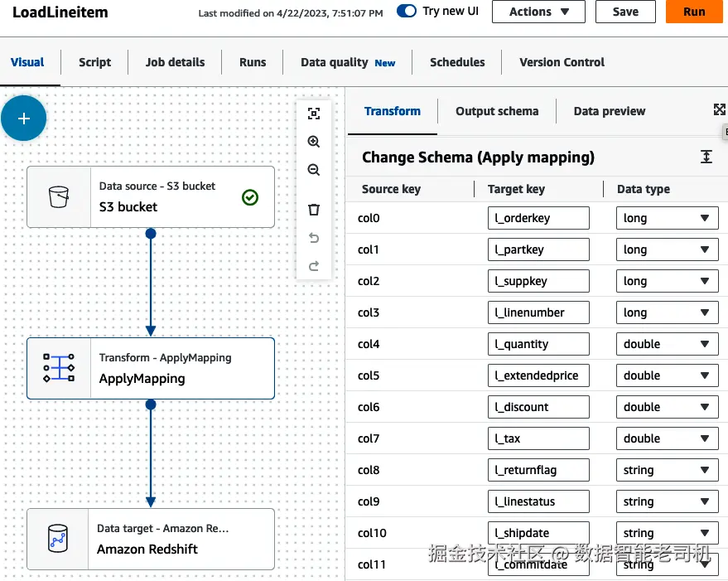Fit the canvas view to screen
728x581 pixels.
(314, 114)
